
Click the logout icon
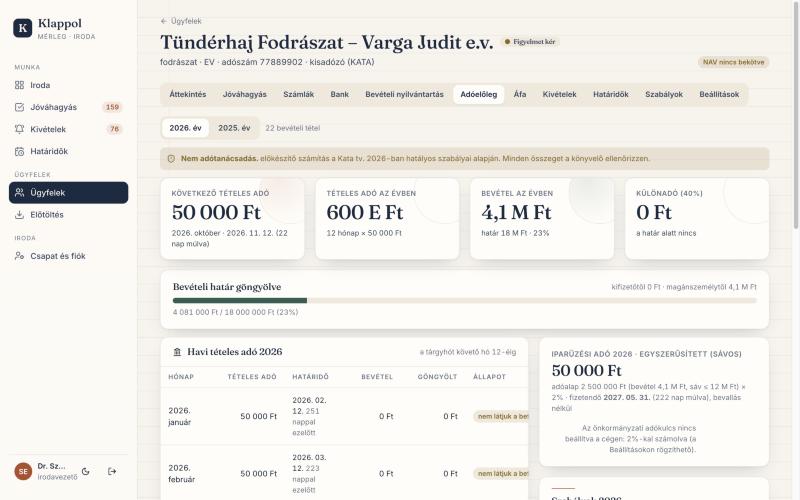112,471
